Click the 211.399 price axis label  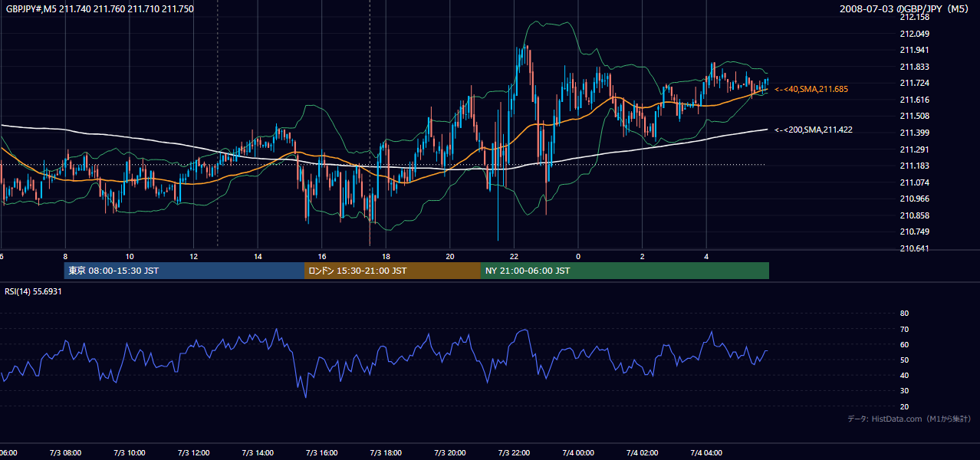[x=914, y=133]
